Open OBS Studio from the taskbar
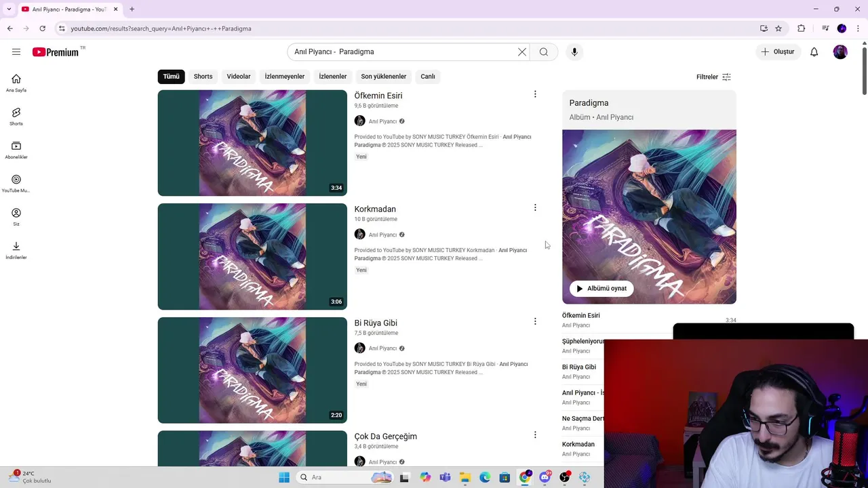Screen dimensions: 868x488 [x=564, y=477]
